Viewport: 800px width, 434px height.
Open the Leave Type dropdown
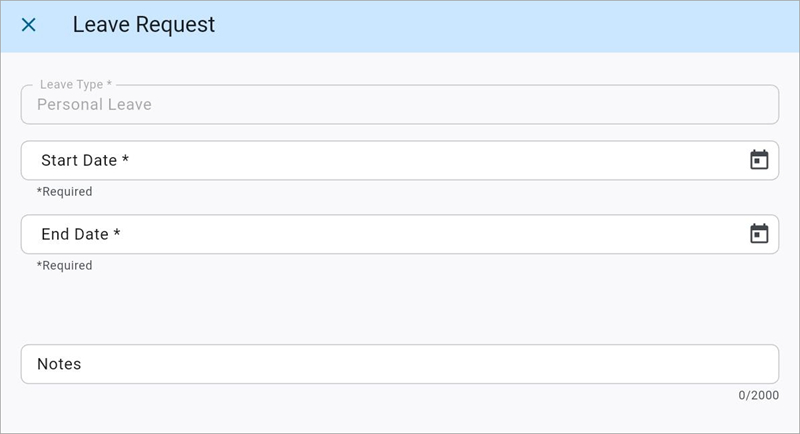(399, 104)
